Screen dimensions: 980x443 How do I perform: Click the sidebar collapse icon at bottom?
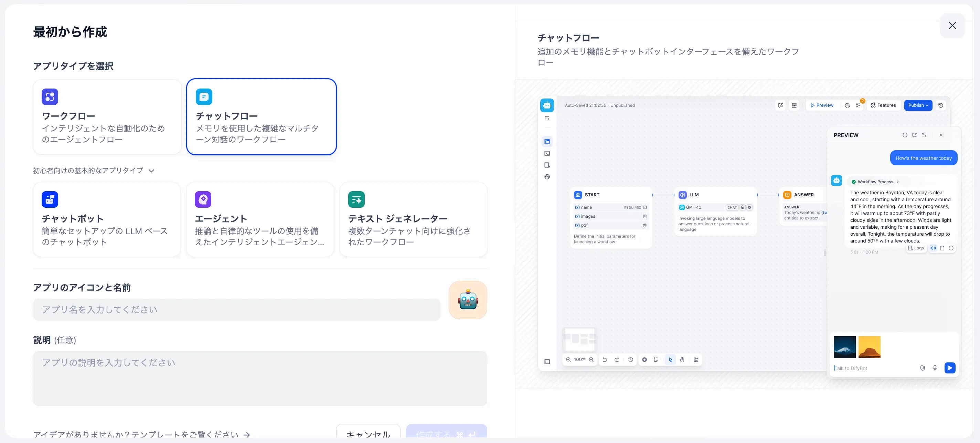(x=547, y=361)
